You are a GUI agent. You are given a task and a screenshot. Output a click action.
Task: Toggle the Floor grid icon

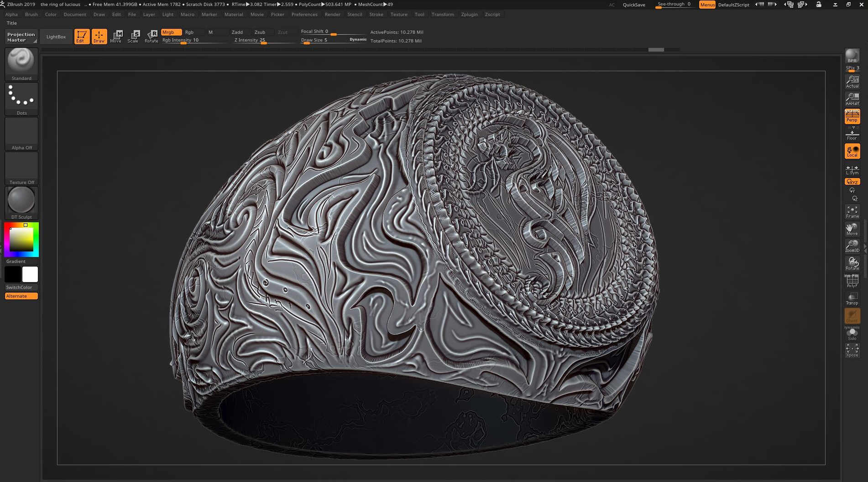pos(852,134)
